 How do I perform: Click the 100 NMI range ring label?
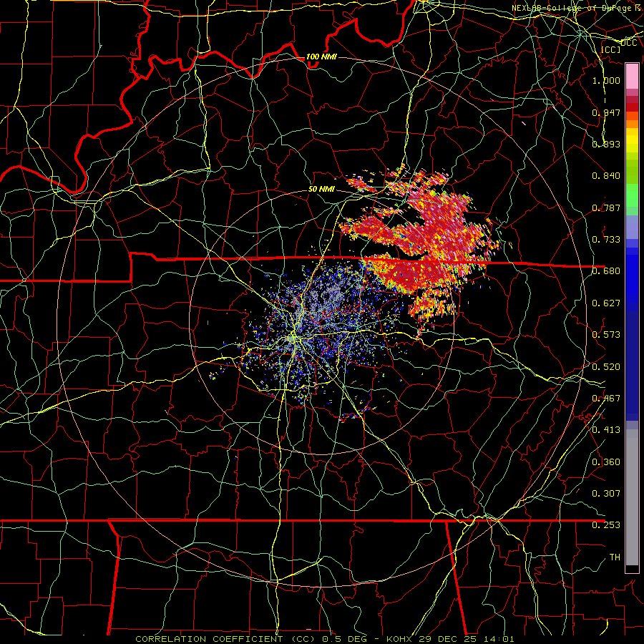[x=321, y=57]
